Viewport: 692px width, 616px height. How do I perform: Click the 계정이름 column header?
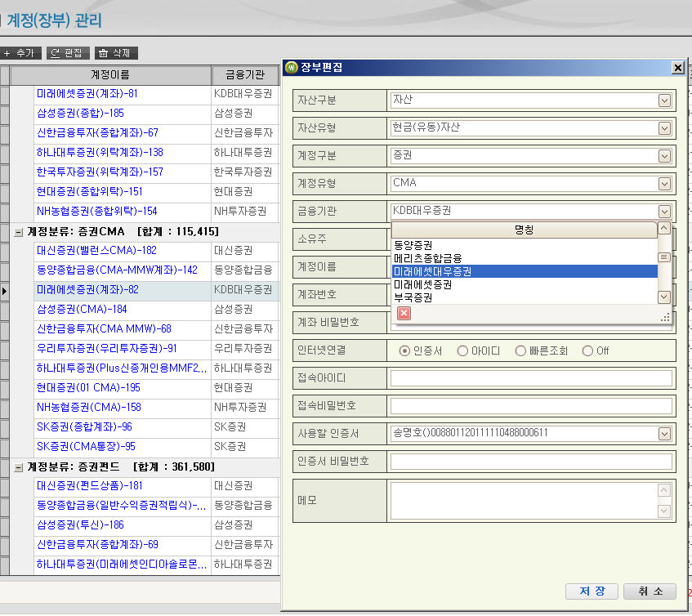click(x=110, y=75)
